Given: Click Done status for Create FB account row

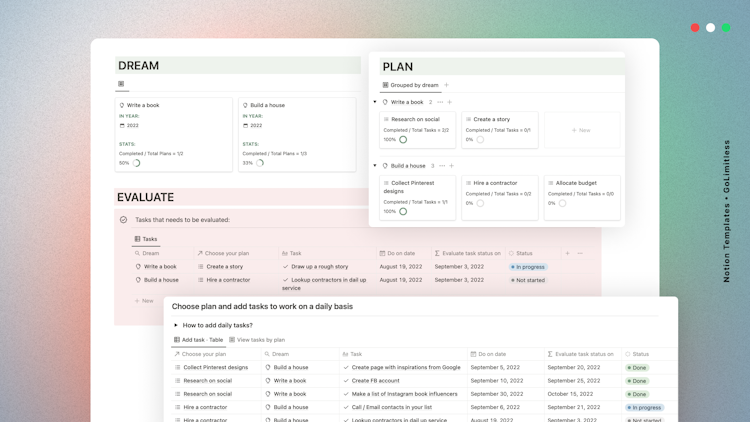Looking at the screenshot, I should pyautogui.click(x=637, y=381).
